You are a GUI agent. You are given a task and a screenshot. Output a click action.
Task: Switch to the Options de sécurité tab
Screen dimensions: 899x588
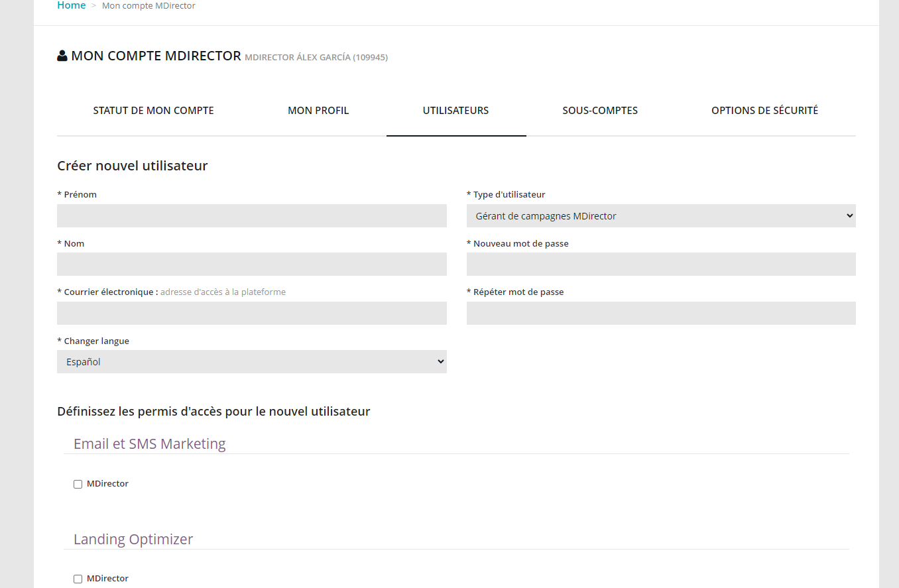(x=764, y=111)
